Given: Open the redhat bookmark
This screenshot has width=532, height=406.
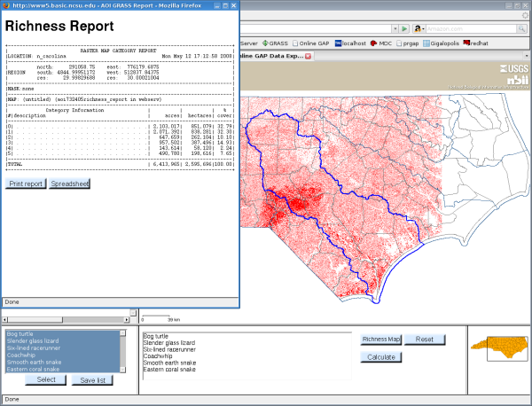Looking at the screenshot, I should [475, 43].
